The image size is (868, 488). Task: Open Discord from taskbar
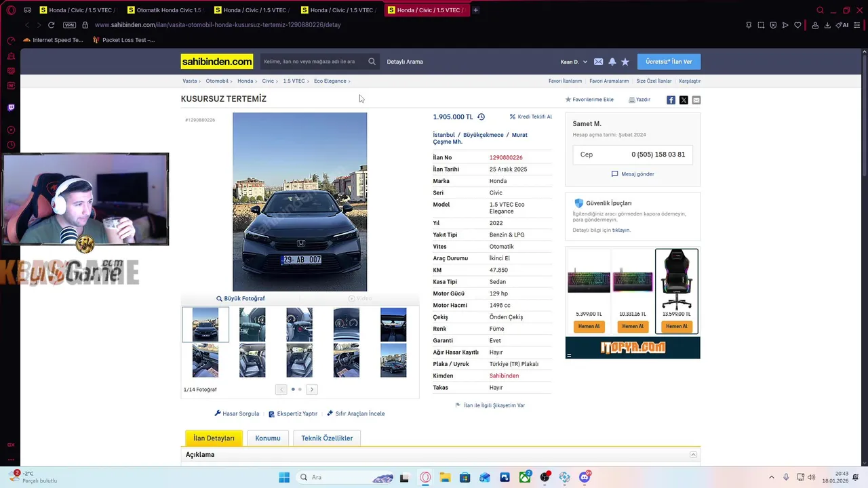(585, 477)
